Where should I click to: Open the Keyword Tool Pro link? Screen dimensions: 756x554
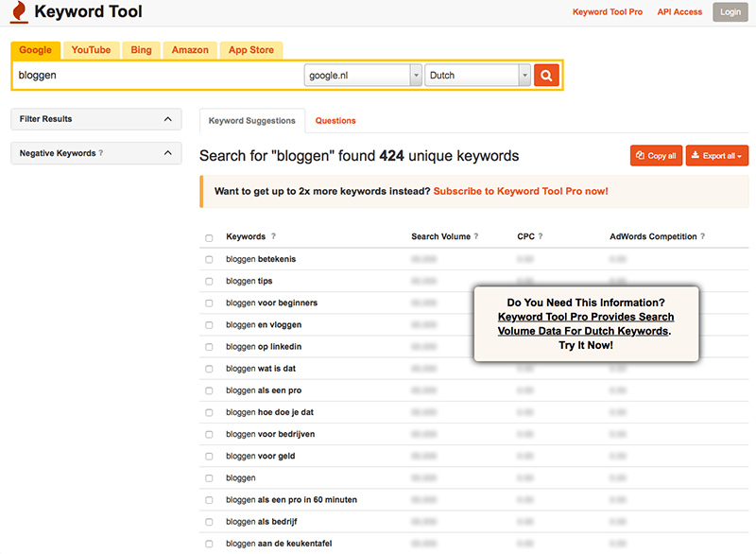point(608,12)
